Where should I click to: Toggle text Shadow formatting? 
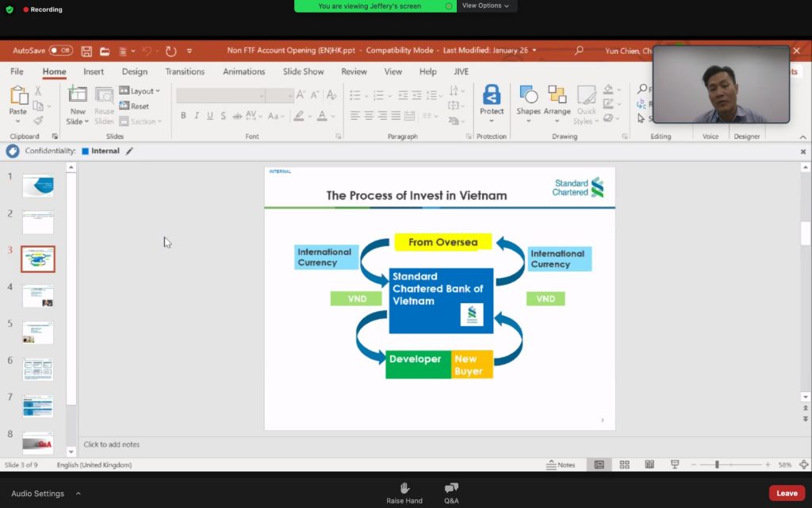pos(223,116)
